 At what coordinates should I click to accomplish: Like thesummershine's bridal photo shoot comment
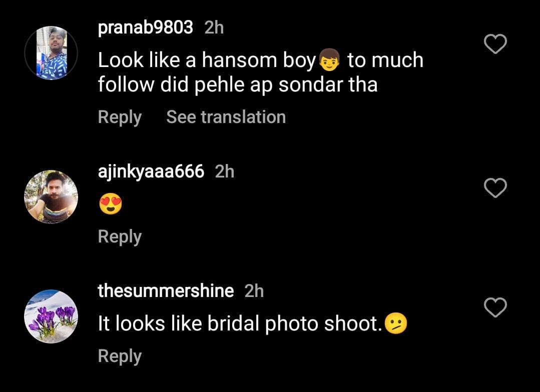click(x=496, y=307)
